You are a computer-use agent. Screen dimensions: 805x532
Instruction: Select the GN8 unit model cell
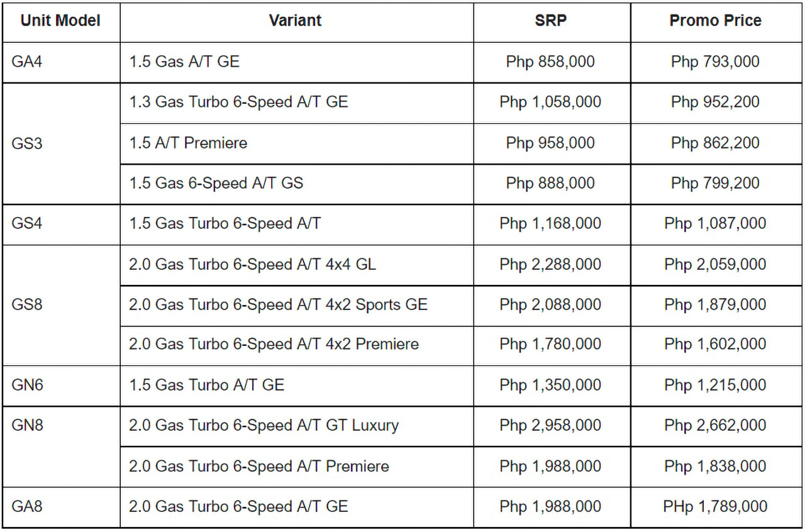pyautogui.click(x=27, y=425)
